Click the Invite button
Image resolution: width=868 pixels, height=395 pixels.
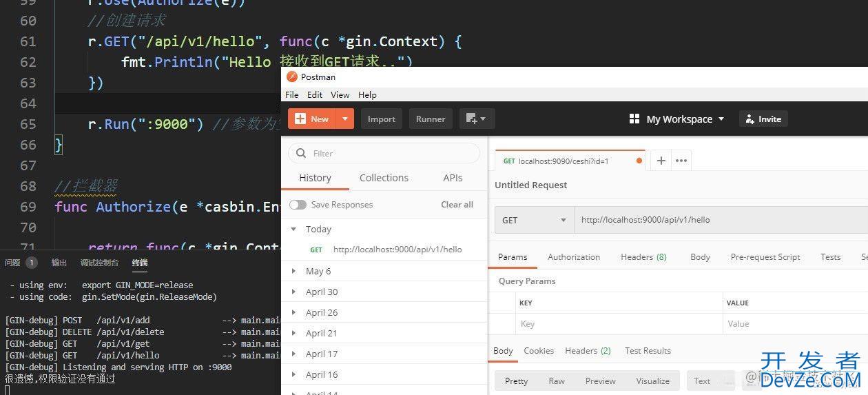tap(763, 119)
